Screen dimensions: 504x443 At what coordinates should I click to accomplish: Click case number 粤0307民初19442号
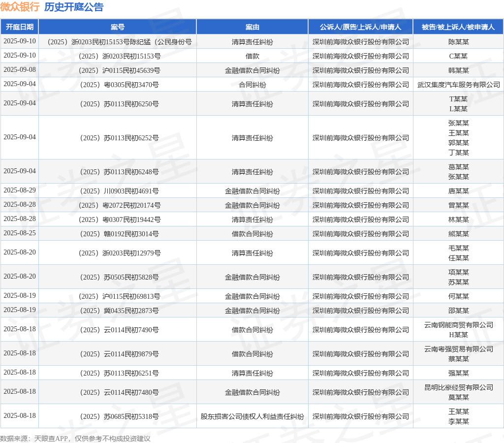pyautogui.click(x=120, y=220)
